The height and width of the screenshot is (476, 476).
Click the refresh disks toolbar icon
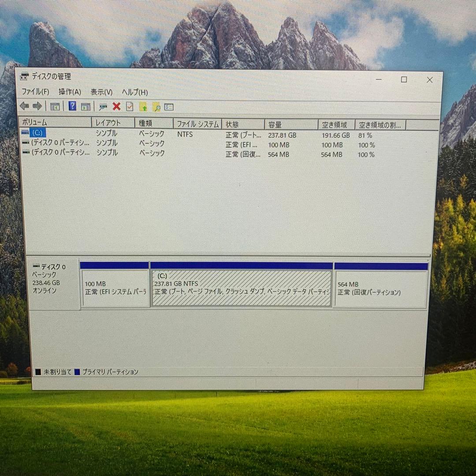click(103, 106)
